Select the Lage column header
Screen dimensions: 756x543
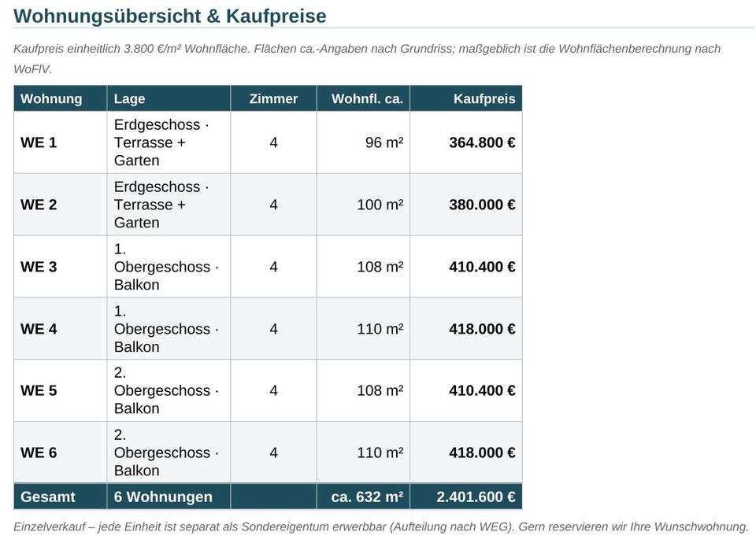point(169,99)
